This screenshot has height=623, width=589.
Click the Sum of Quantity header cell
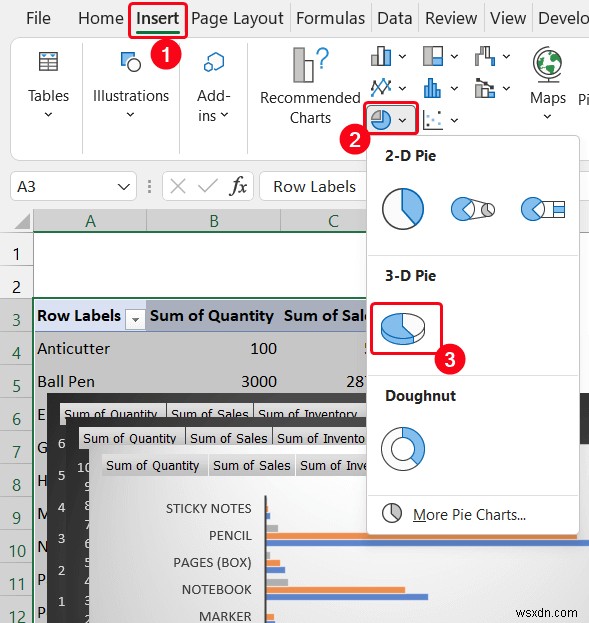point(212,316)
